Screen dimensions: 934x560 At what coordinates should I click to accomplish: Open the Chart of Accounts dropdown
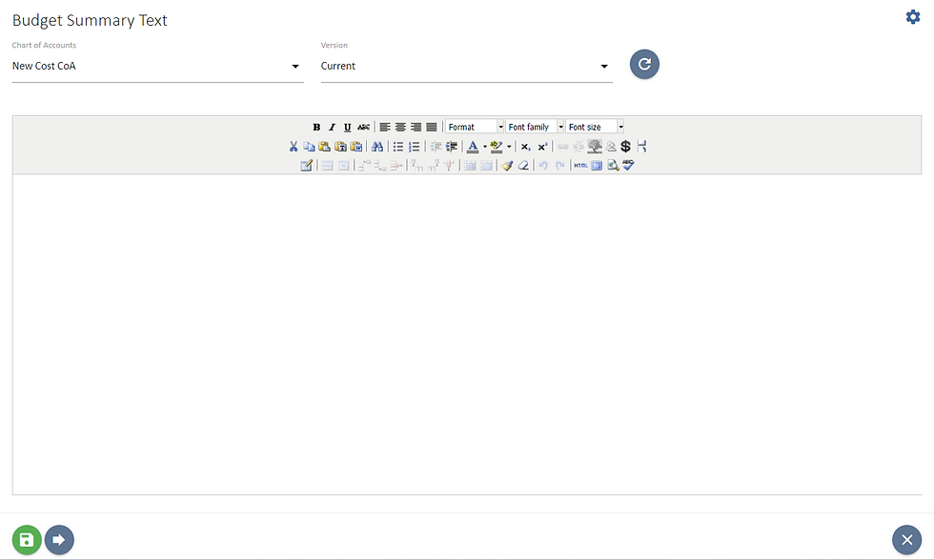pyautogui.click(x=158, y=66)
